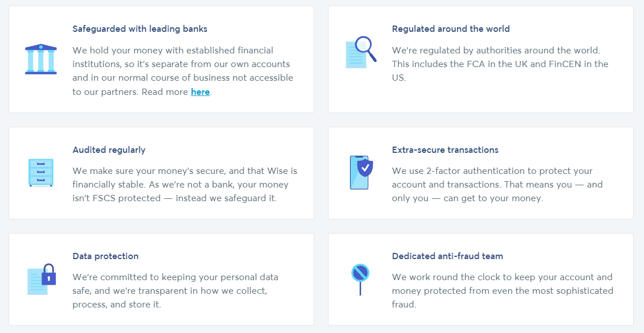644x333 pixels.
Task: Click the anti-fraud prohibition sign icon
Action: click(x=360, y=279)
